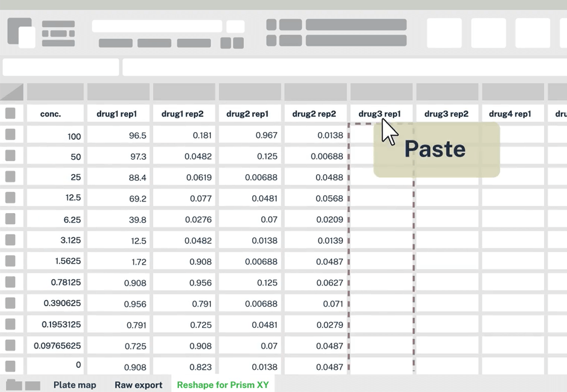Click the gray rectangle icon left of Plate map
The height and width of the screenshot is (392, 567).
tap(33, 385)
